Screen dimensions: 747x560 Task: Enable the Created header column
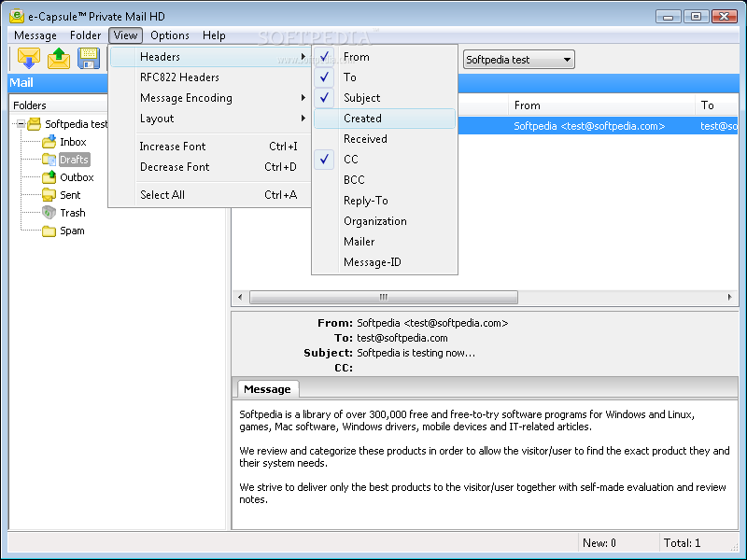(x=385, y=119)
